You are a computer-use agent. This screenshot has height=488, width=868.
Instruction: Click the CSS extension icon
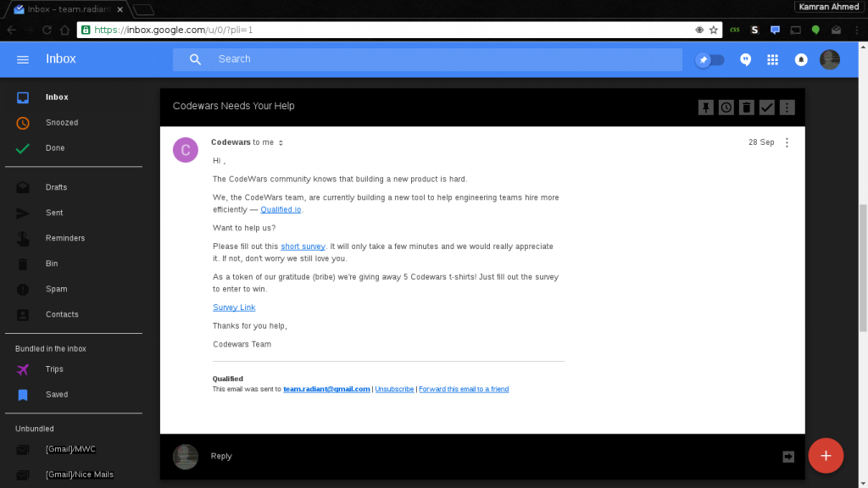point(735,30)
